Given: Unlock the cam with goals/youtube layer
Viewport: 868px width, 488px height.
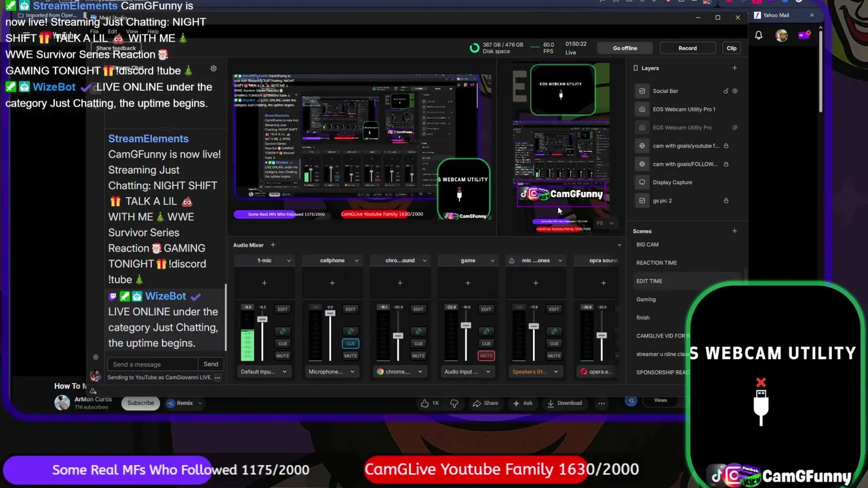Looking at the screenshot, I should tap(726, 146).
